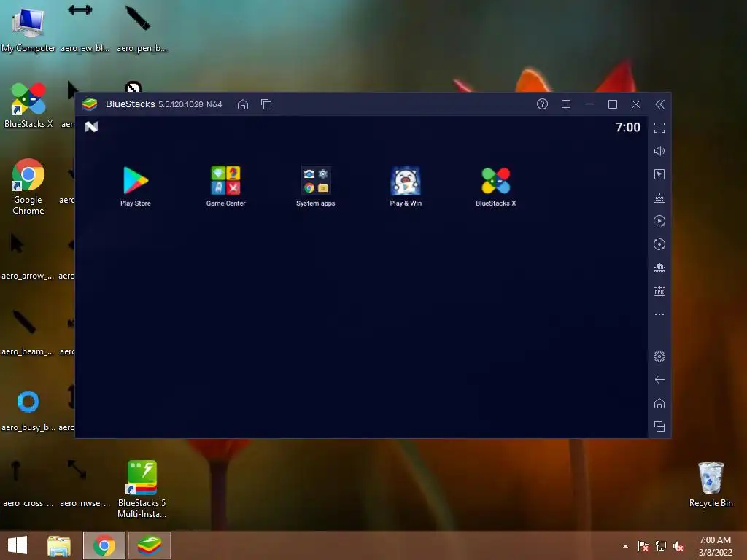Open the System apps folder
This screenshot has height=560, width=747.
tap(315, 186)
